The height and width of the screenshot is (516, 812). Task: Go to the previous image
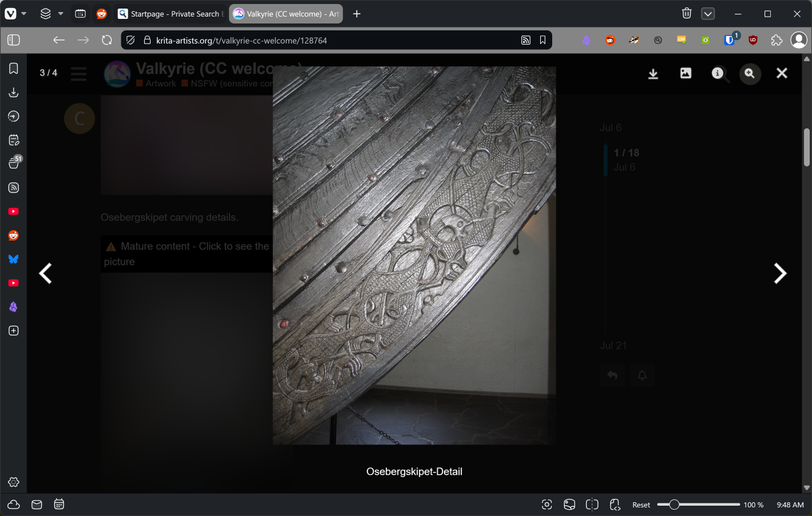(x=46, y=274)
